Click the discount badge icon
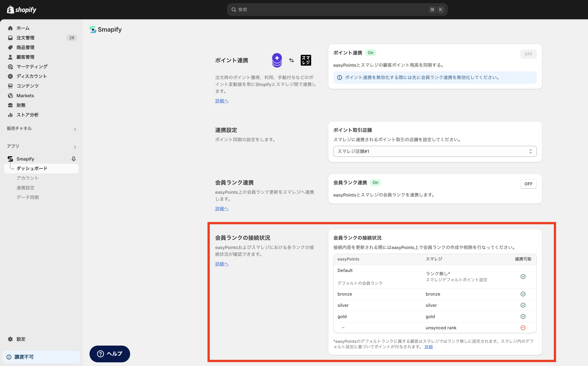The height and width of the screenshot is (366, 588). [10, 77]
